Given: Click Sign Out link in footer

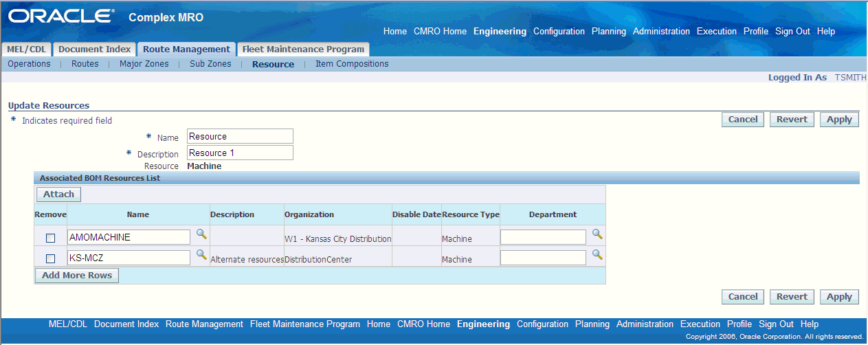Looking at the screenshot, I should tap(776, 324).
